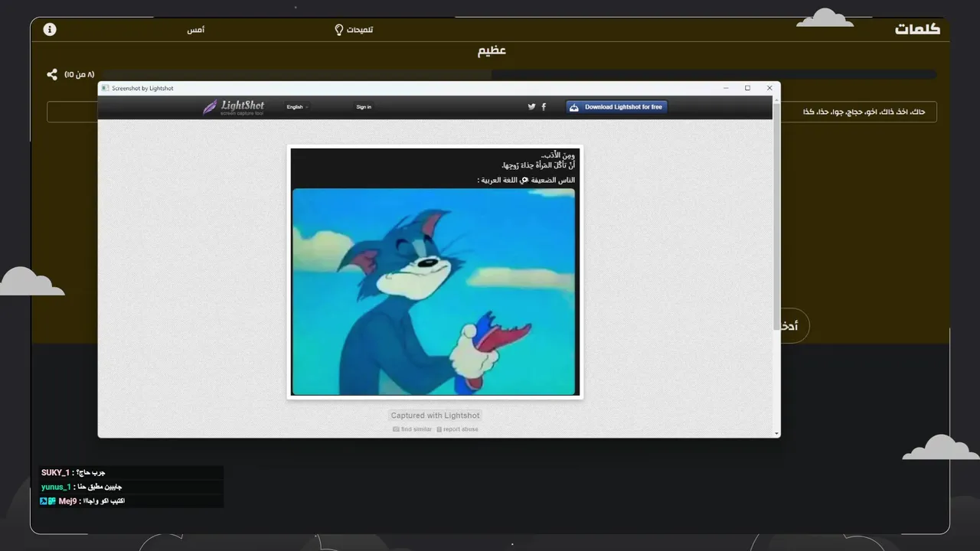Click the Lightshot window title bar icon
The height and width of the screenshot is (551, 980).
click(106, 88)
